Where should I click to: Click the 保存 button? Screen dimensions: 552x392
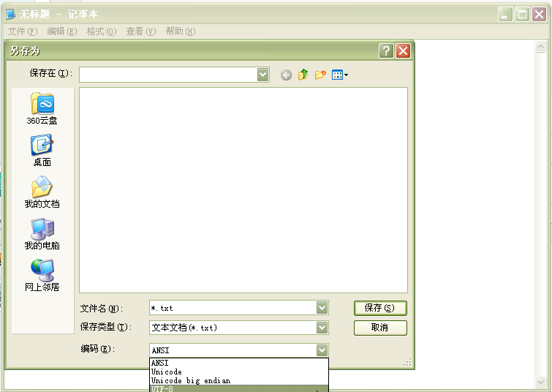pyautogui.click(x=380, y=308)
